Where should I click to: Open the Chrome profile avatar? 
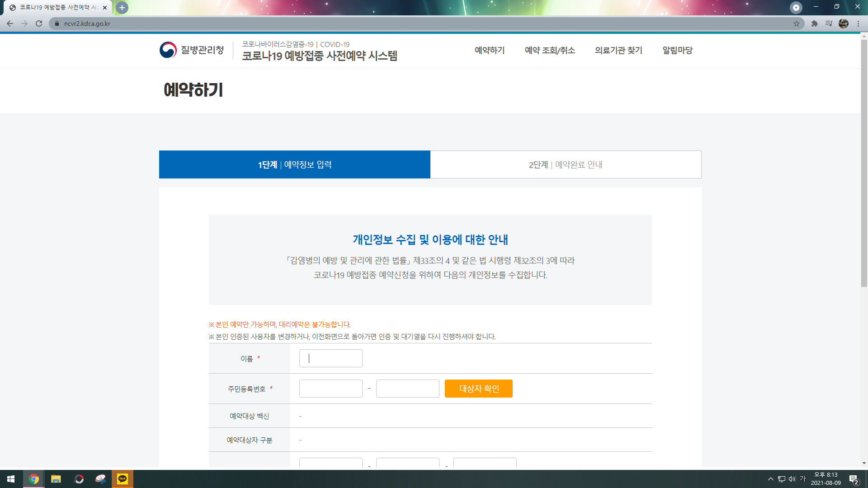[x=844, y=23]
